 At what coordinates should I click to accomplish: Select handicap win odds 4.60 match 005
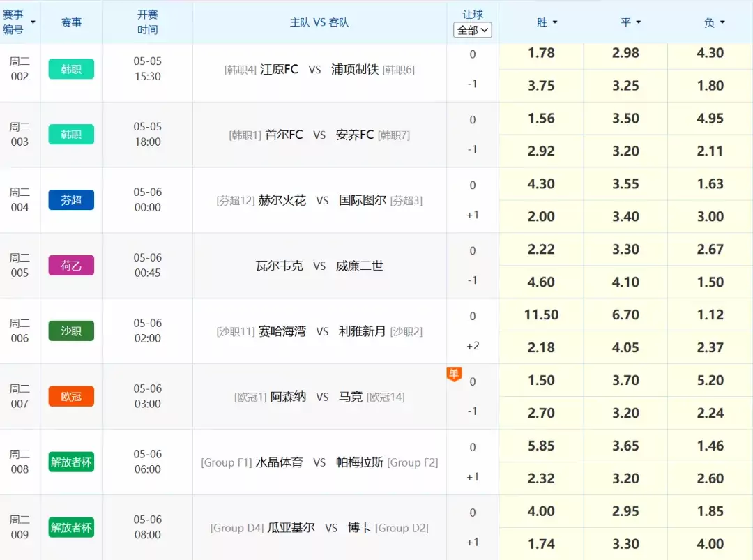(x=541, y=282)
